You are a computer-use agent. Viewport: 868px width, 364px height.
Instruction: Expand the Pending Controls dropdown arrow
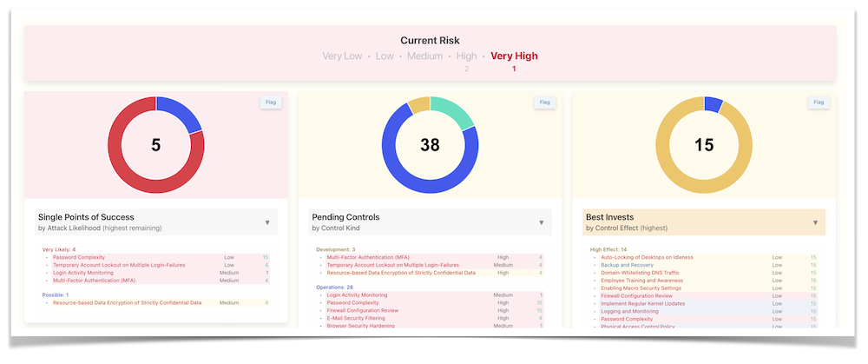click(541, 222)
